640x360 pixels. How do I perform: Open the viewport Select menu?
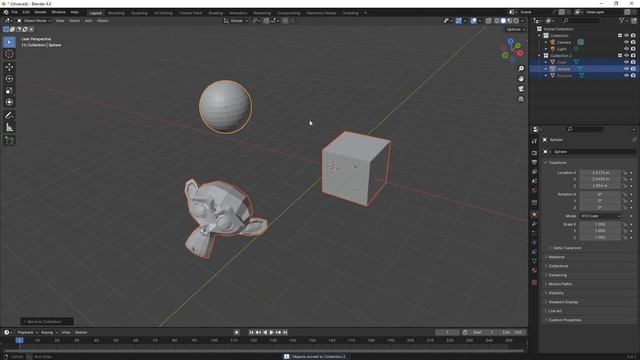pyautogui.click(x=74, y=20)
